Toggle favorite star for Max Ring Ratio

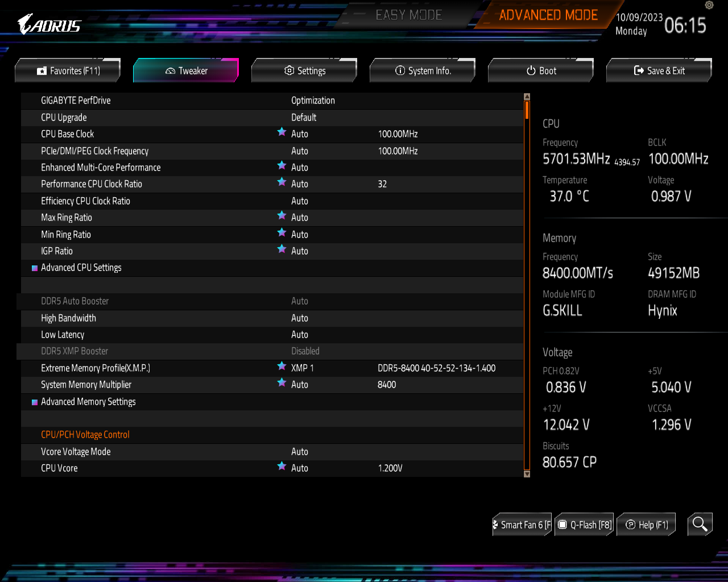[x=282, y=216]
